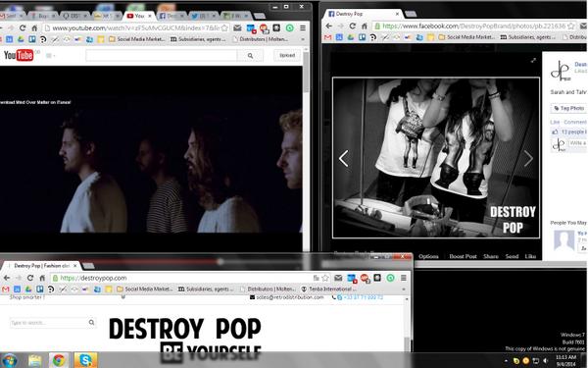This screenshot has width=588, height=368.
Task: Open Distributors | Molten bookmark in YouTube window
Action: click(x=261, y=39)
